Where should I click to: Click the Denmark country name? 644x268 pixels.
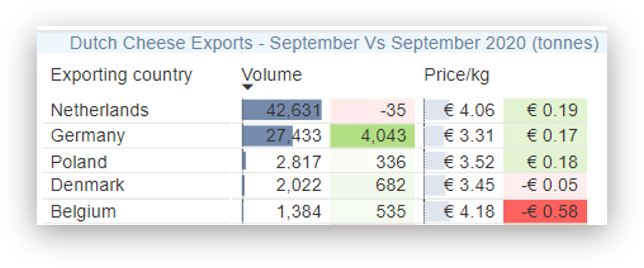point(87,185)
